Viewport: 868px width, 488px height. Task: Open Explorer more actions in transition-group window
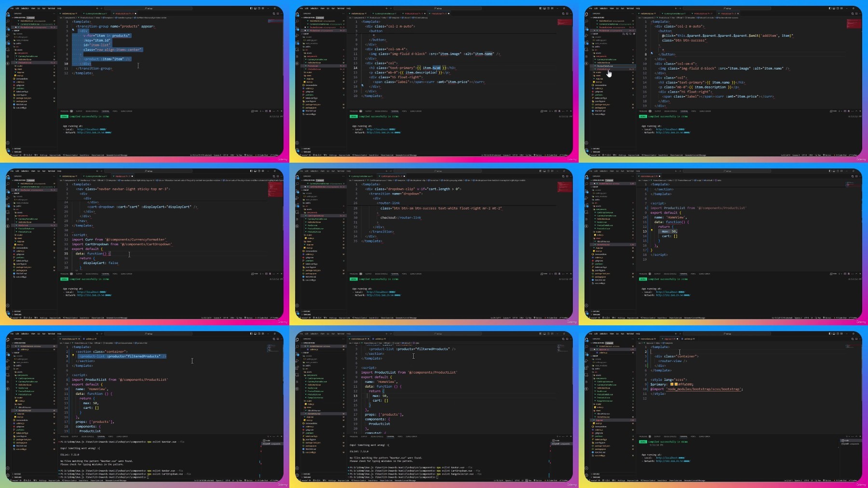tap(54, 14)
